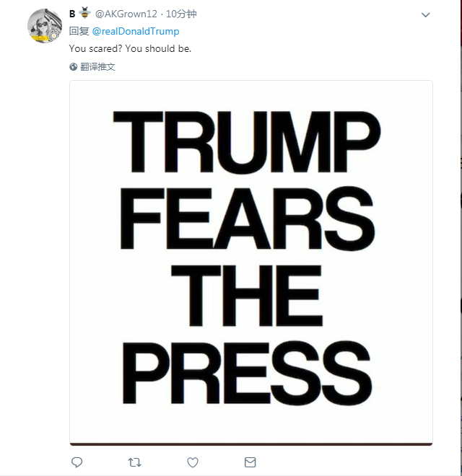
Task: Send tweet via envelope message icon
Action: (250, 462)
